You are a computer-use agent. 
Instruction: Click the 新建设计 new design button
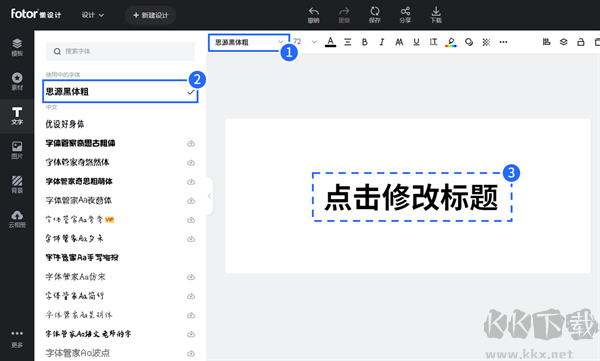[150, 15]
